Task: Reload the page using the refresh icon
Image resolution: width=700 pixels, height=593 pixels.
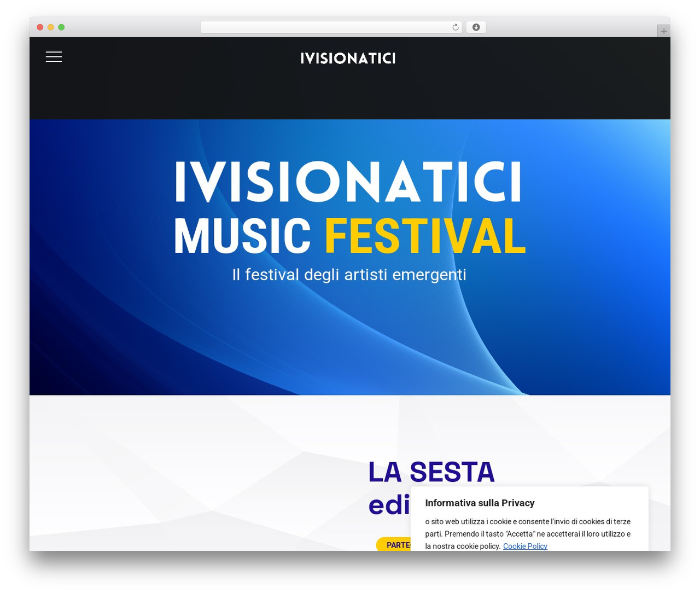Action: [456, 27]
